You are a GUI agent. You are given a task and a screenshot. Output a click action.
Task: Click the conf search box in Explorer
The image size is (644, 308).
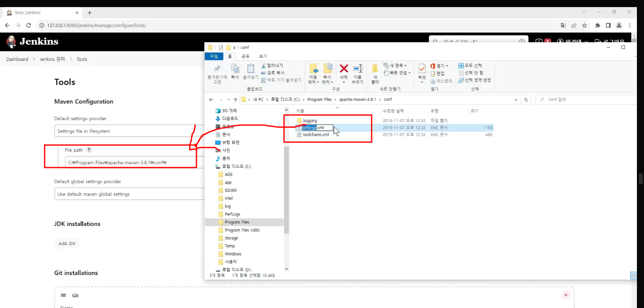click(586, 100)
